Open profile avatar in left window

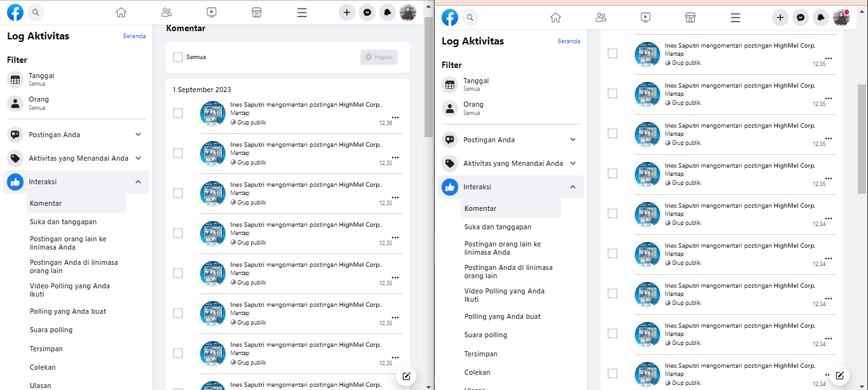tap(407, 12)
